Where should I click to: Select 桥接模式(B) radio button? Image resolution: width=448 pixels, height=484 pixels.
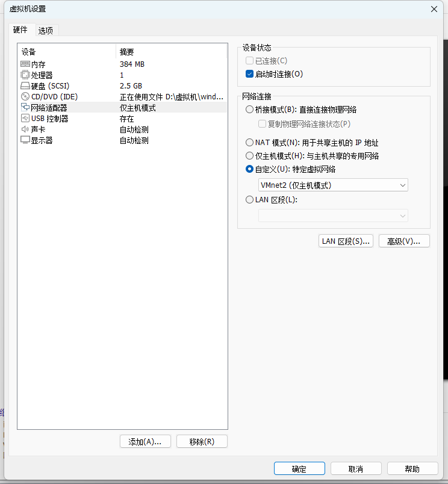click(249, 110)
